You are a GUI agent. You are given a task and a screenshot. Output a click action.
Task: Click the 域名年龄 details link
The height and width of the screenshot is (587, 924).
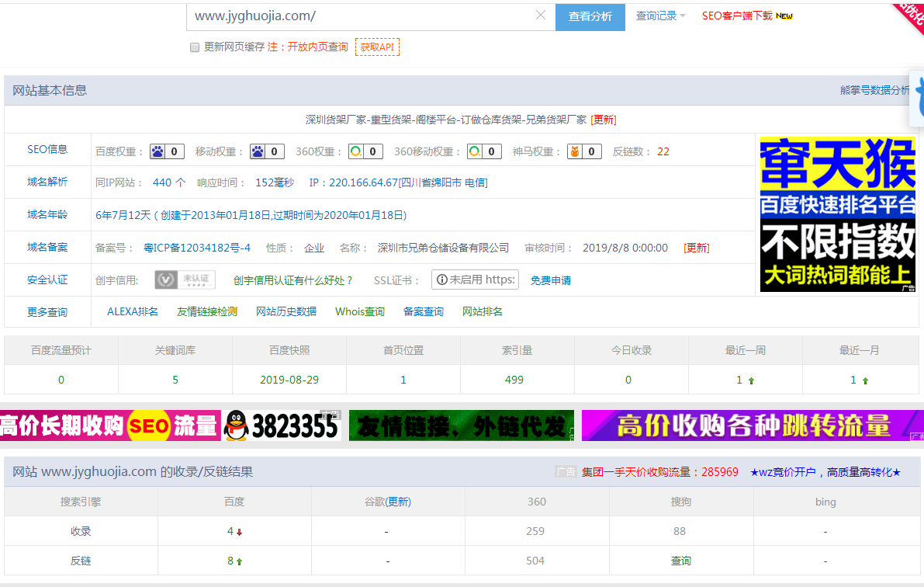251,215
